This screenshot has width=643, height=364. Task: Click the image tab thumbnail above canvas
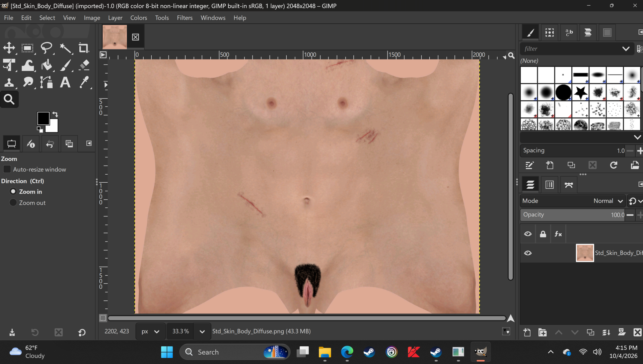pyautogui.click(x=115, y=37)
